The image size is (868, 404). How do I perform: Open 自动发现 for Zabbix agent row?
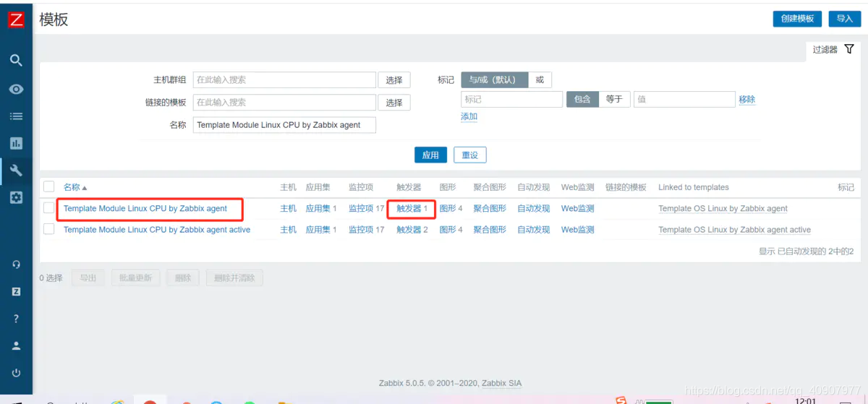pos(534,208)
